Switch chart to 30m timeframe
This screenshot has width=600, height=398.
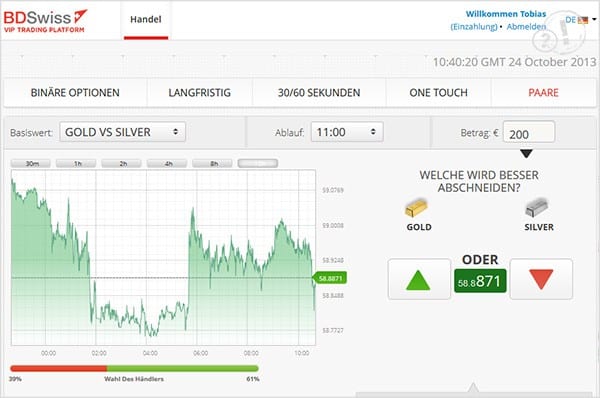click(x=31, y=164)
